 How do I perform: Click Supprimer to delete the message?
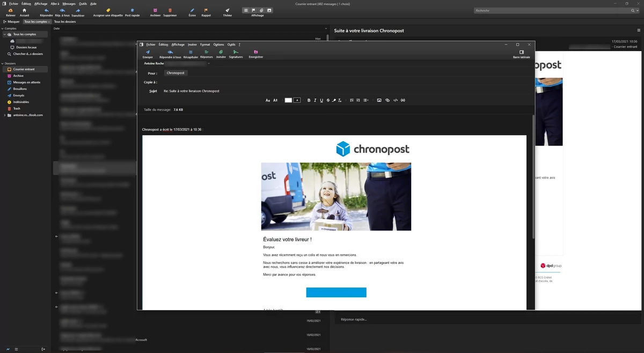170,12
